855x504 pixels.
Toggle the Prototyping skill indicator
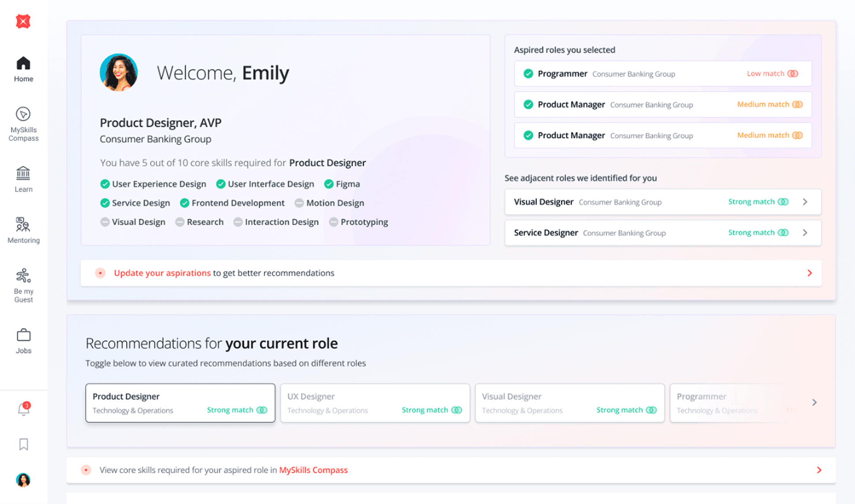334,222
